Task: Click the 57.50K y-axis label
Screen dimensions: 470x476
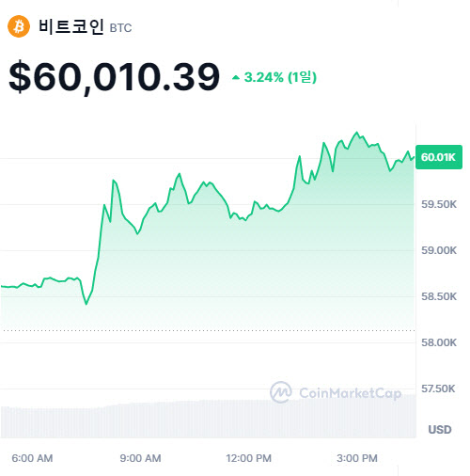Action: tap(438, 389)
